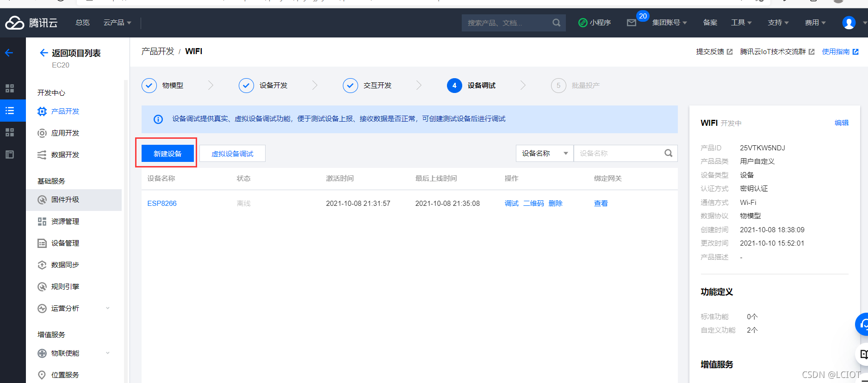Click 编辑 in WIFI product panel

coord(841,123)
